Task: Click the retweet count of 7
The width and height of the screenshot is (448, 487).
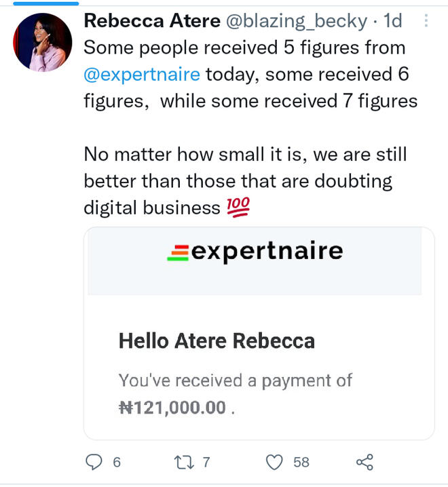Action: [x=206, y=463]
